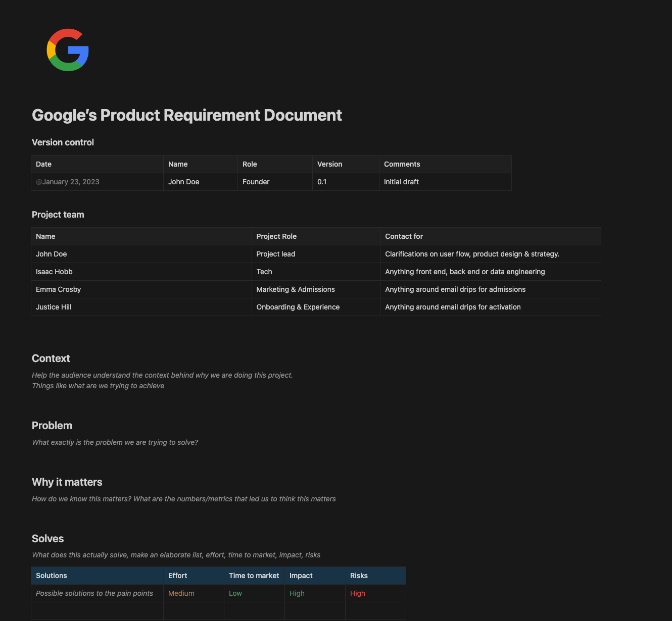Click What does this actually solve text
672x621 pixels.
click(176, 555)
